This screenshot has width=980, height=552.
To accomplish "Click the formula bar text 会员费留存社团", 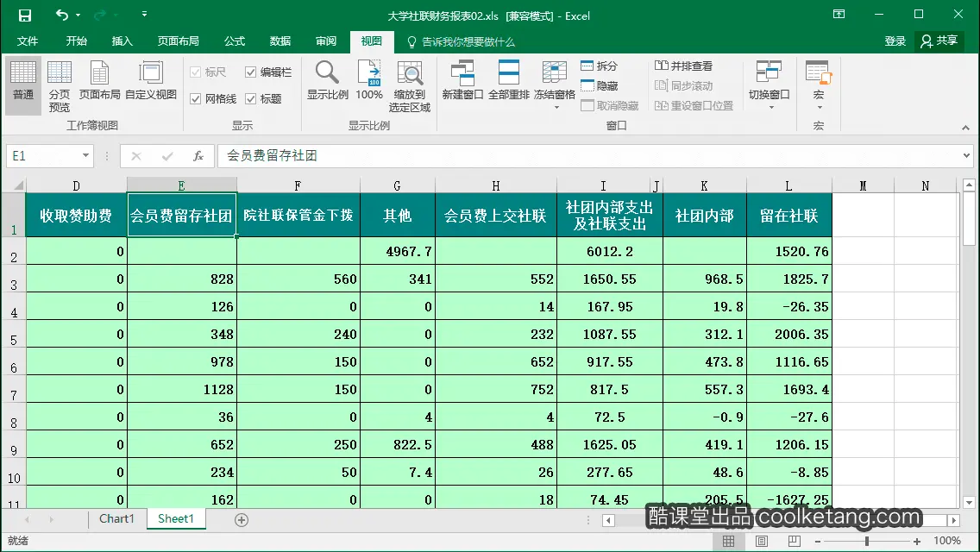I will coord(272,155).
